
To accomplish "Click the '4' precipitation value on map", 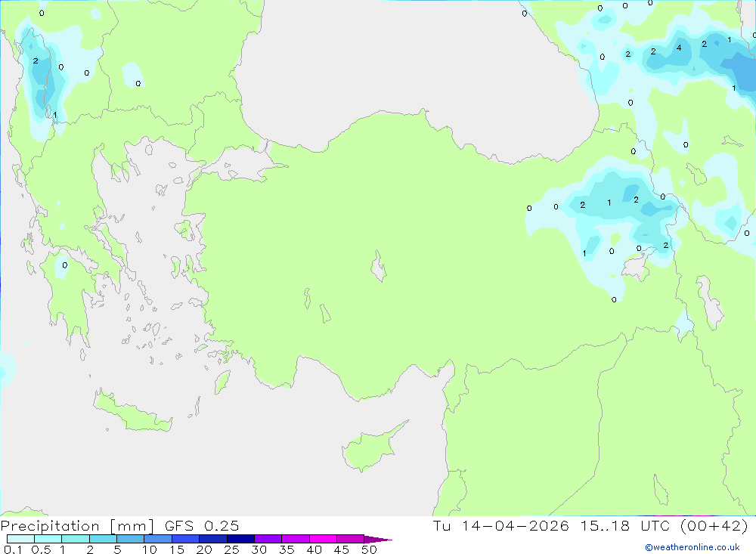I will 679,48.
